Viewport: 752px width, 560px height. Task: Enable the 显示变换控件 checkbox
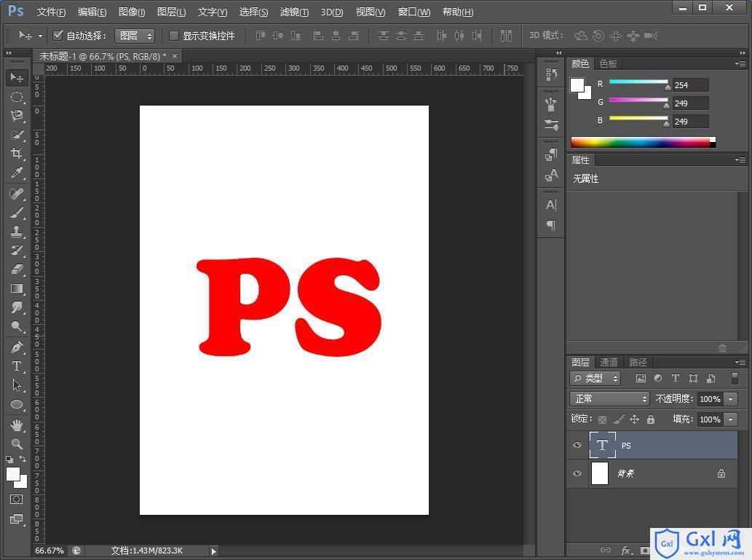173,36
